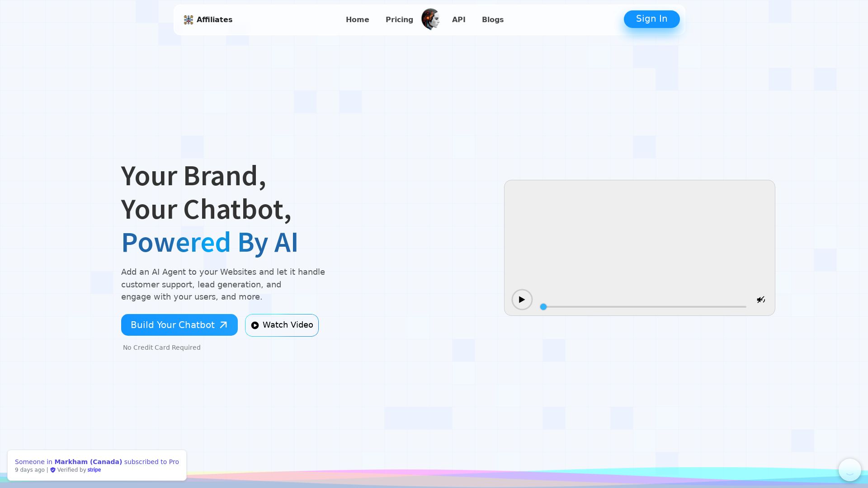
Task: Click the Sign In button
Action: (651, 19)
